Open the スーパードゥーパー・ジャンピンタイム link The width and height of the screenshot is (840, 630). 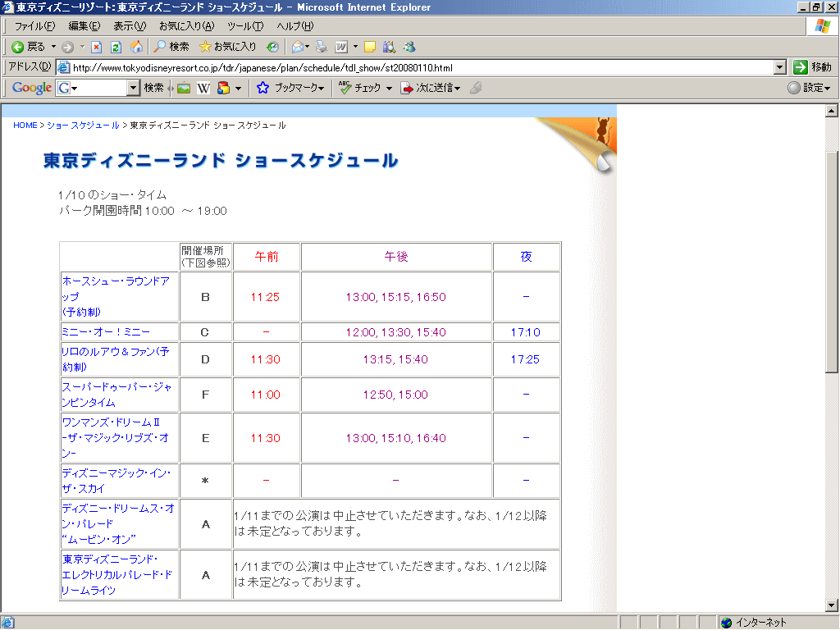116,395
